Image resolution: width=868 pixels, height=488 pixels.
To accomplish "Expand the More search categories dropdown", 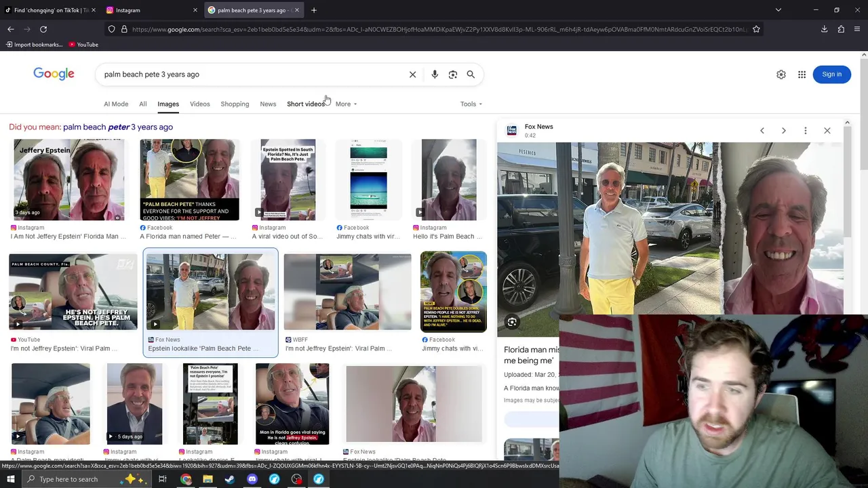I will tap(346, 104).
